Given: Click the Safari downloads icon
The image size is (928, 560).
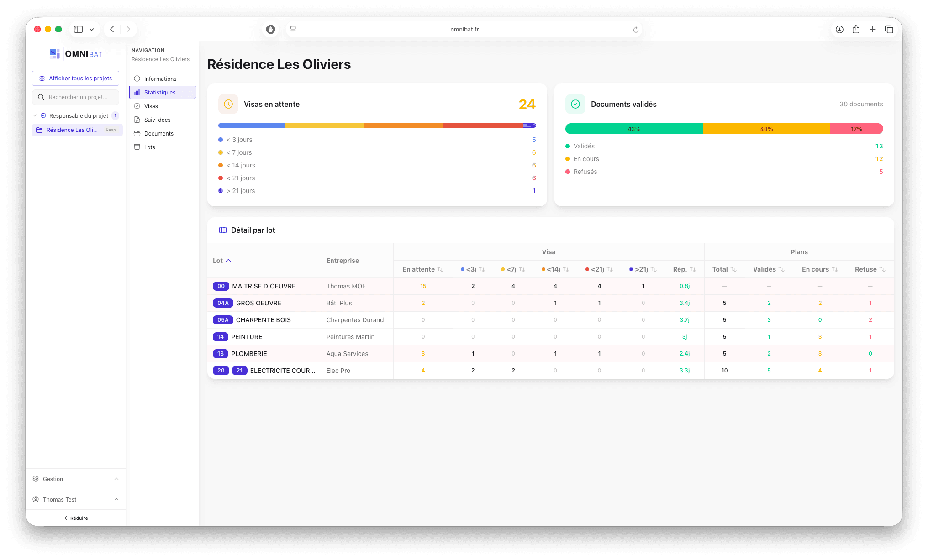Looking at the screenshot, I should (839, 30).
